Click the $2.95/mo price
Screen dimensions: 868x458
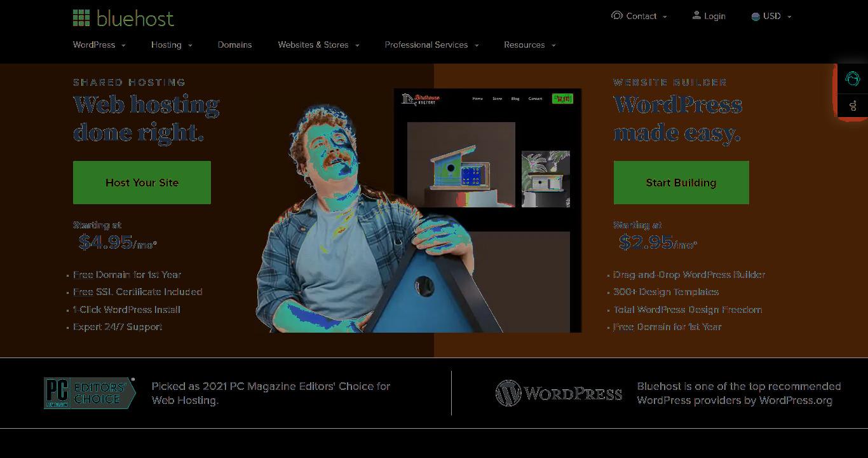pyautogui.click(x=658, y=242)
